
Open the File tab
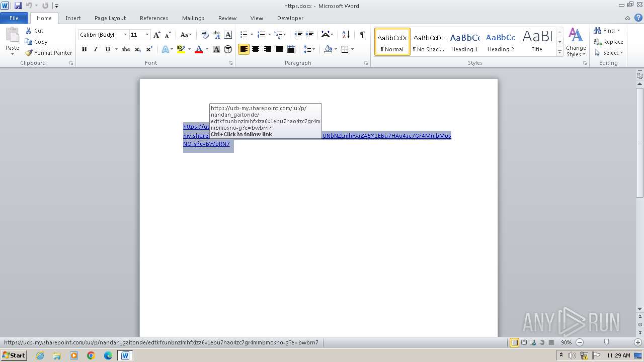[14, 18]
